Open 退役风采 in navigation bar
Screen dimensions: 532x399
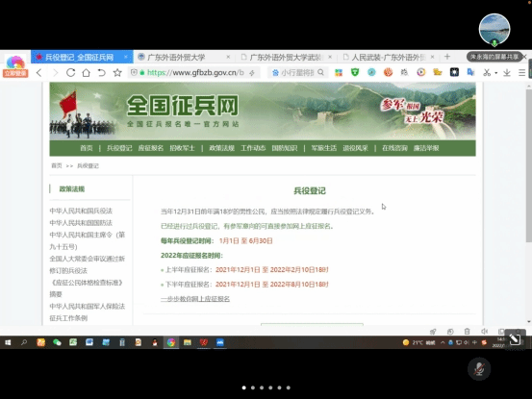(x=355, y=148)
